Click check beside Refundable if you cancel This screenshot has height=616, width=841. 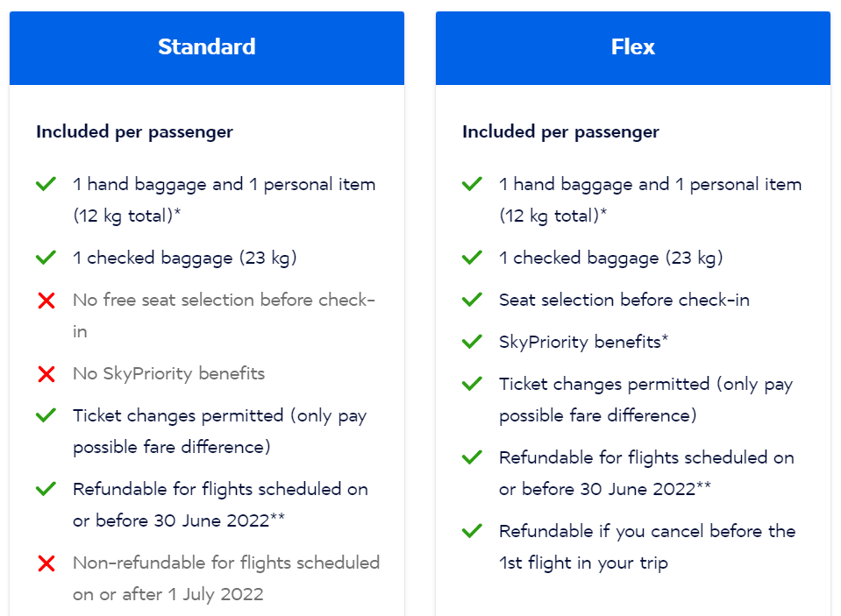pyautogui.click(x=473, y=532)
